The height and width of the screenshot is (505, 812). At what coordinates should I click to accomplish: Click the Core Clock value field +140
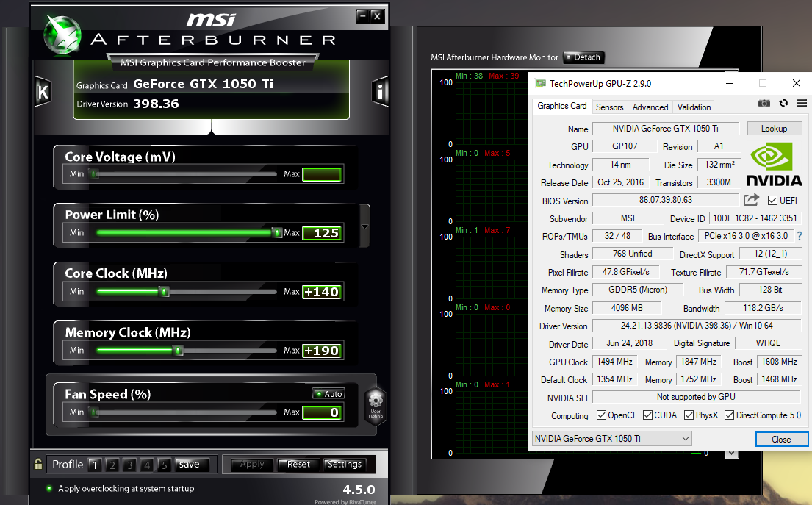pos(322,292)
